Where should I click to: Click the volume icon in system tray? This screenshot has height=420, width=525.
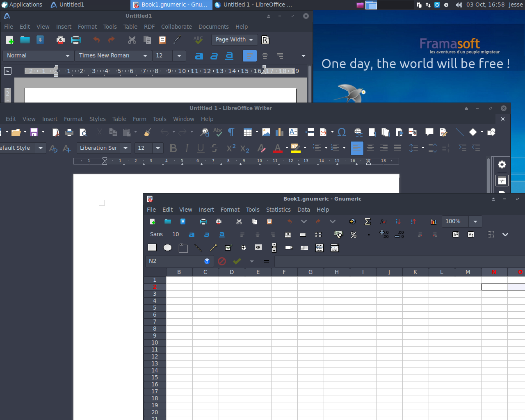[459, 5]
